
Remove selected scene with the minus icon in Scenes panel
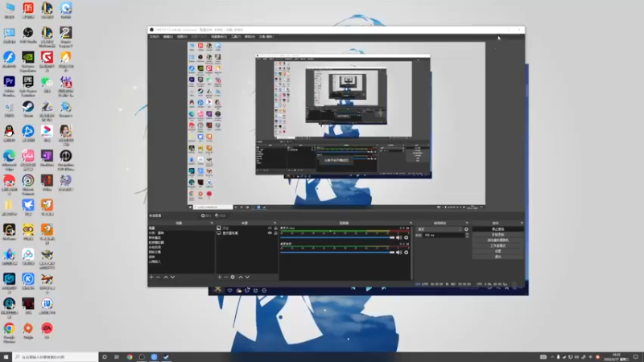point(158,277)
